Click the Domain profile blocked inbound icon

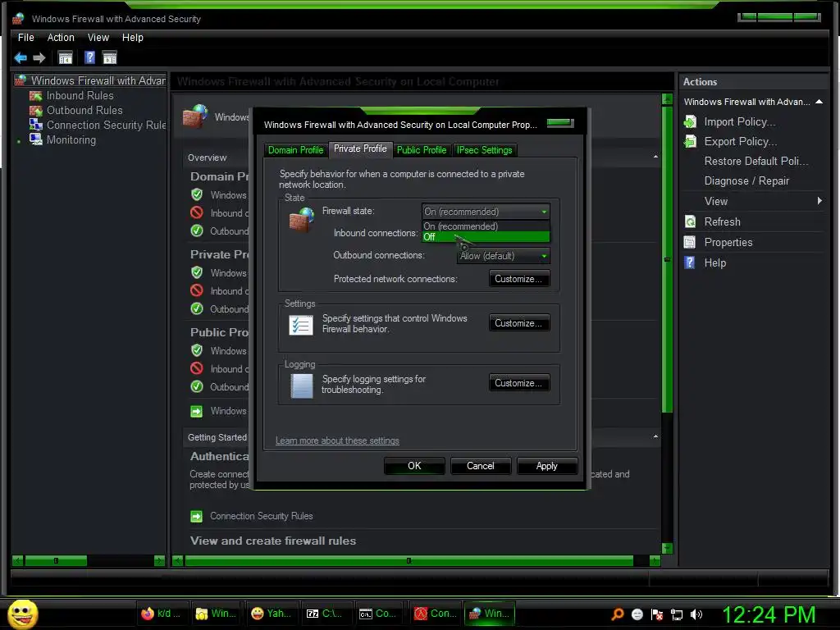tap(197, 212)
